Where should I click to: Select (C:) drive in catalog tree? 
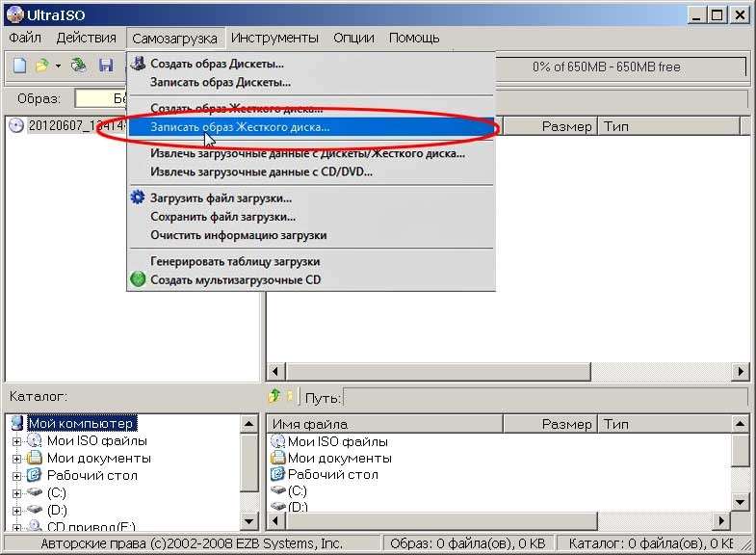57,492
